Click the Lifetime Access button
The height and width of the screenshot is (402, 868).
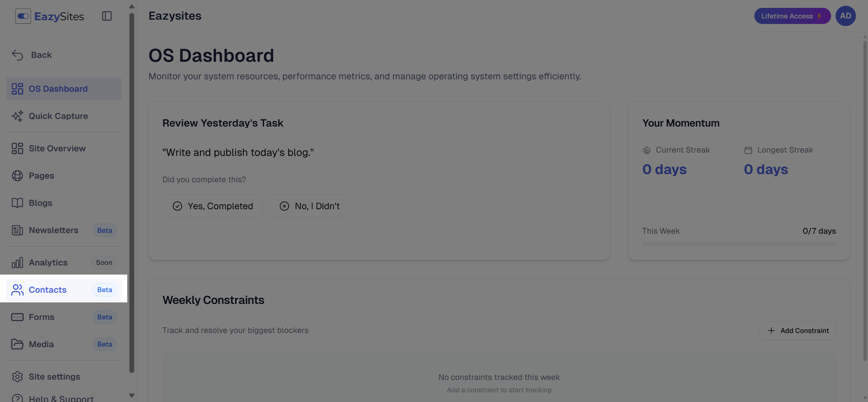tap(792, 16)
